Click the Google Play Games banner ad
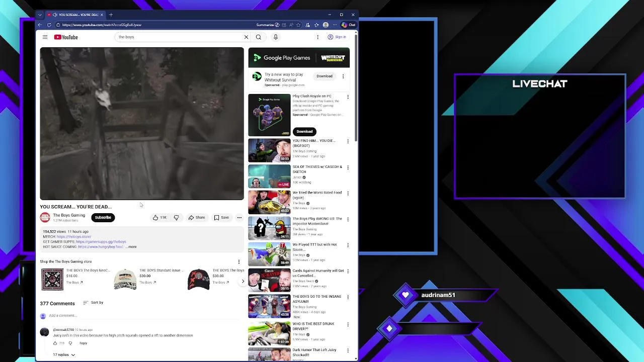 (299, 58)
